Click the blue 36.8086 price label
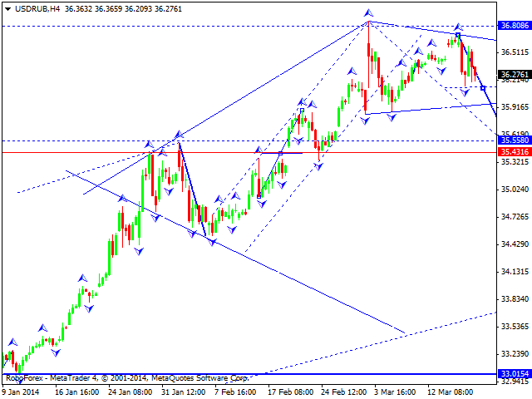 coord(515,26)
